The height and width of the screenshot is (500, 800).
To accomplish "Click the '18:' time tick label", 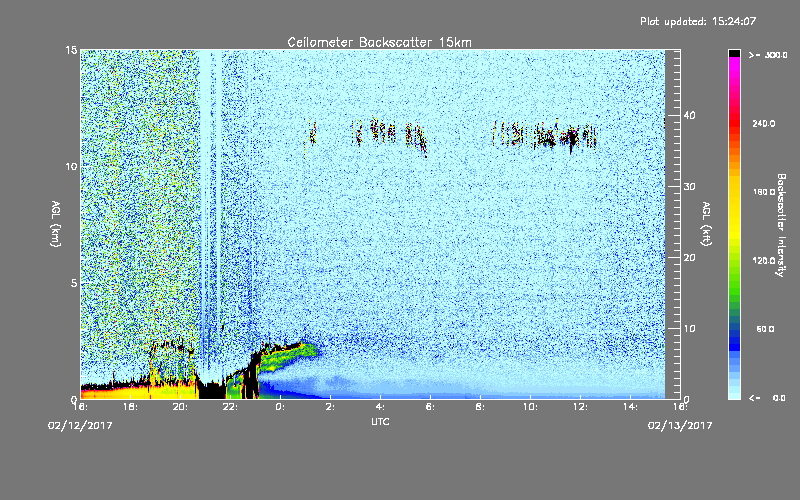I will click(130, 407).
